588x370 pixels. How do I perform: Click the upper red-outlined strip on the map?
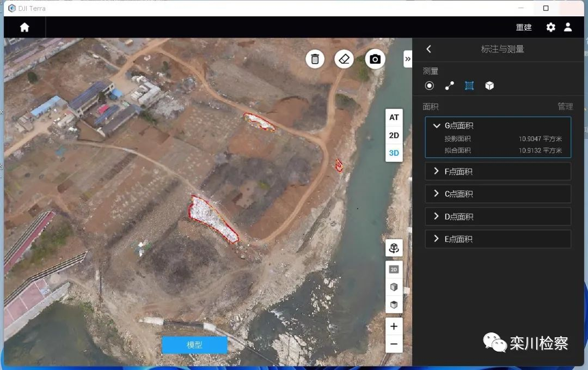point(259,122)
